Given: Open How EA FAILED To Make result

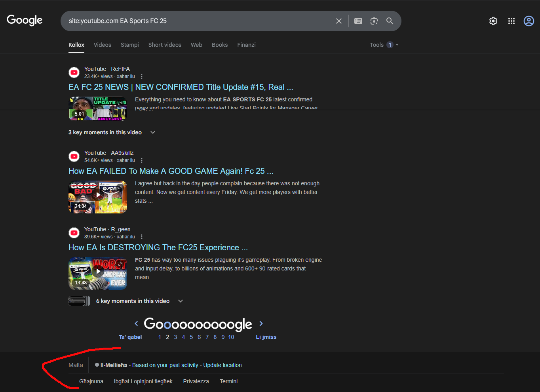Looking at the screenshot, I should point(171,171).
